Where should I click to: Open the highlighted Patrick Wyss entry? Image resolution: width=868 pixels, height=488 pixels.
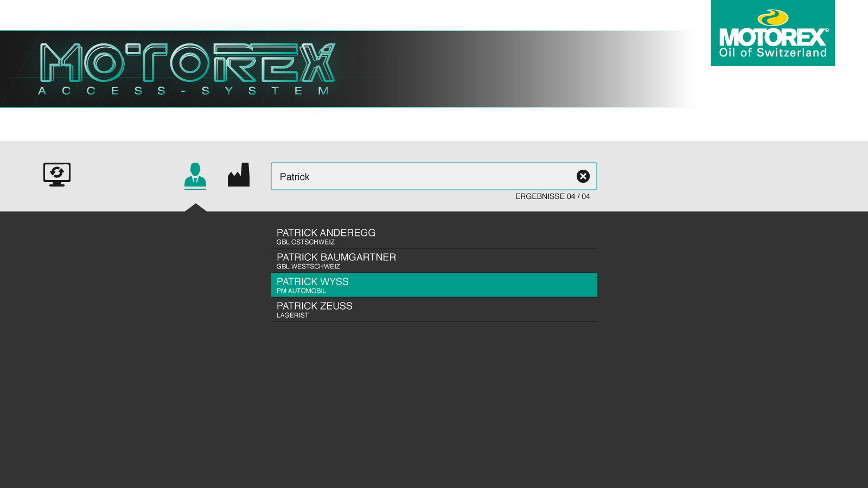pos(434,285)
